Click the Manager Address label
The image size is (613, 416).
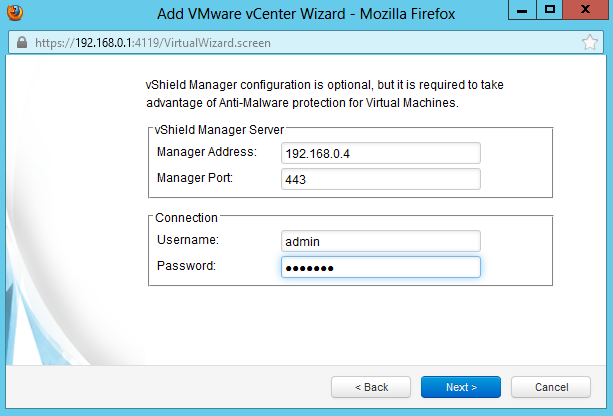[x=207, y=152]
